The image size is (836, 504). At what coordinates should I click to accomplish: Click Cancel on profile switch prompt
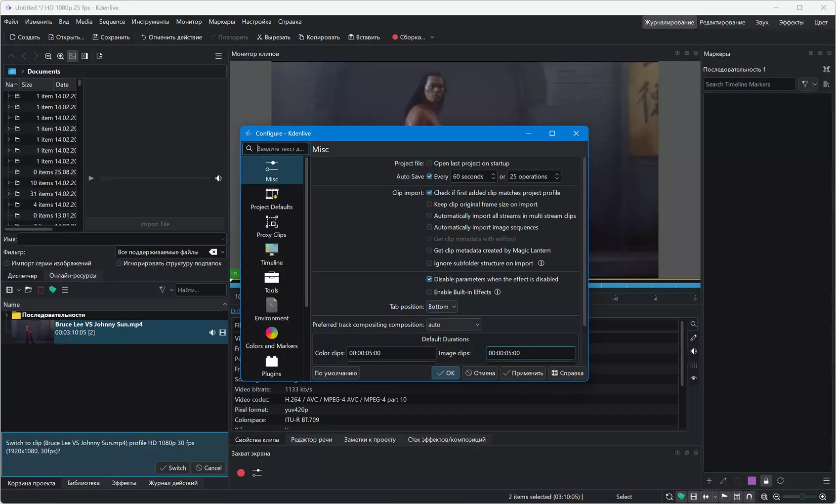tap(209, 468)
